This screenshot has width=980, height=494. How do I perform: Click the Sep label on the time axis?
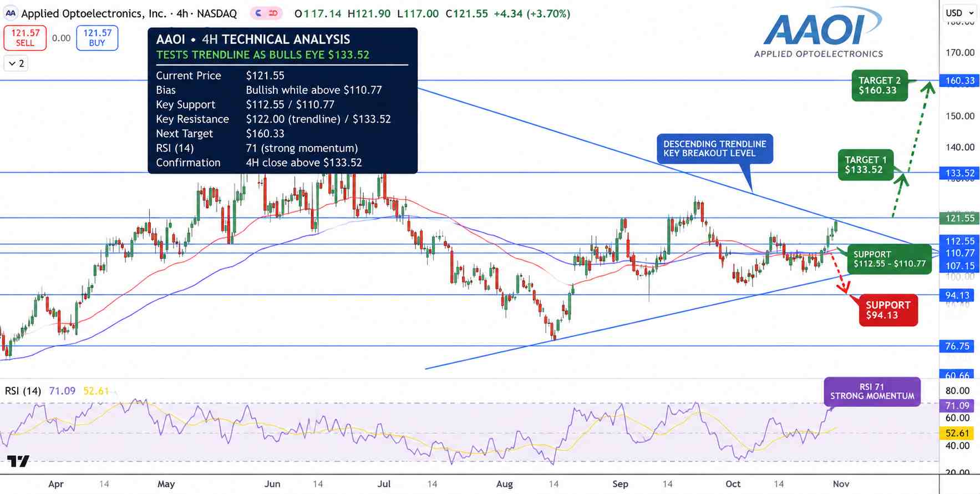point(620,484)
